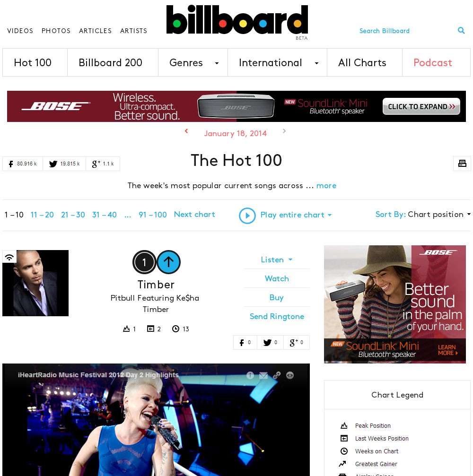The width and height of the screenshot is (473, 476).
Task: Click the print chart icon
Action: 462,164
